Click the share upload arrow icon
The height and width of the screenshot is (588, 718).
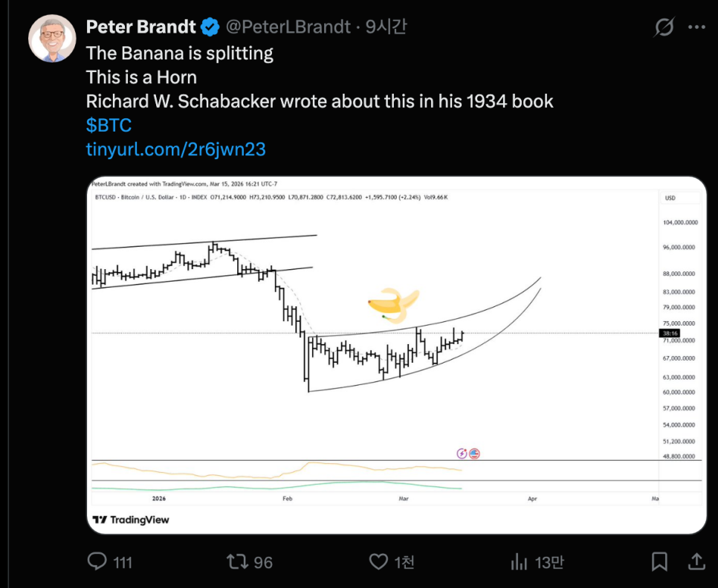point(696,561)
